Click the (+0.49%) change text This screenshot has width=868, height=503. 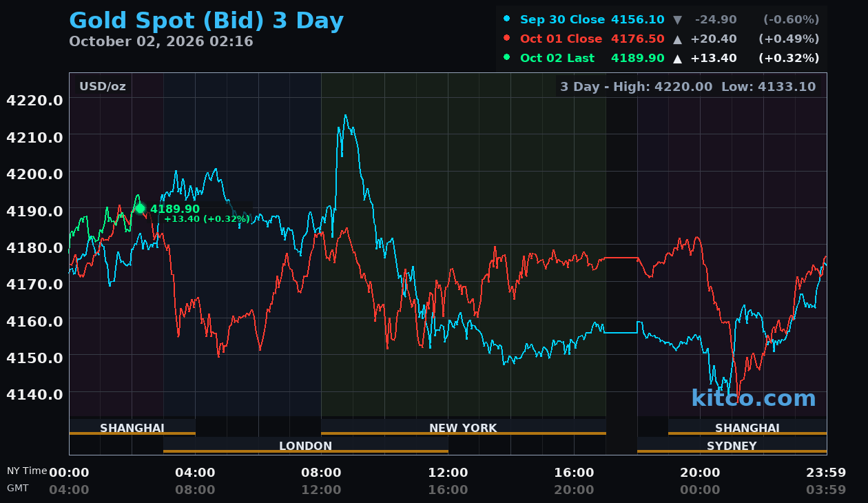point(789,39)
